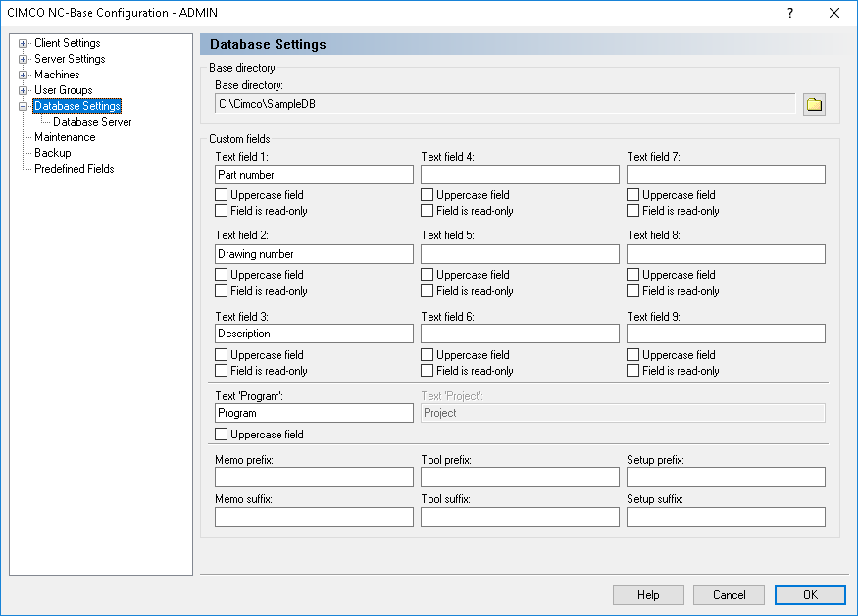Click the Setup prefix input field

tap(726, 477)
